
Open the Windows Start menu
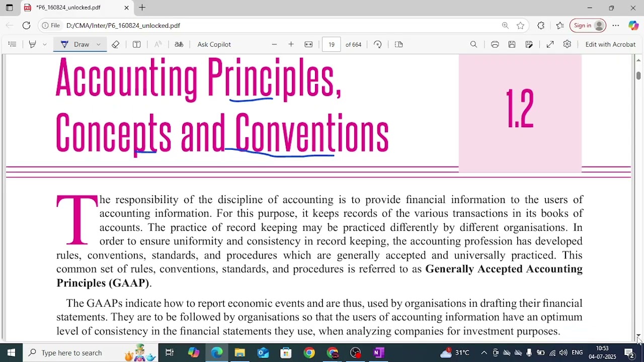tap(11, 353)
